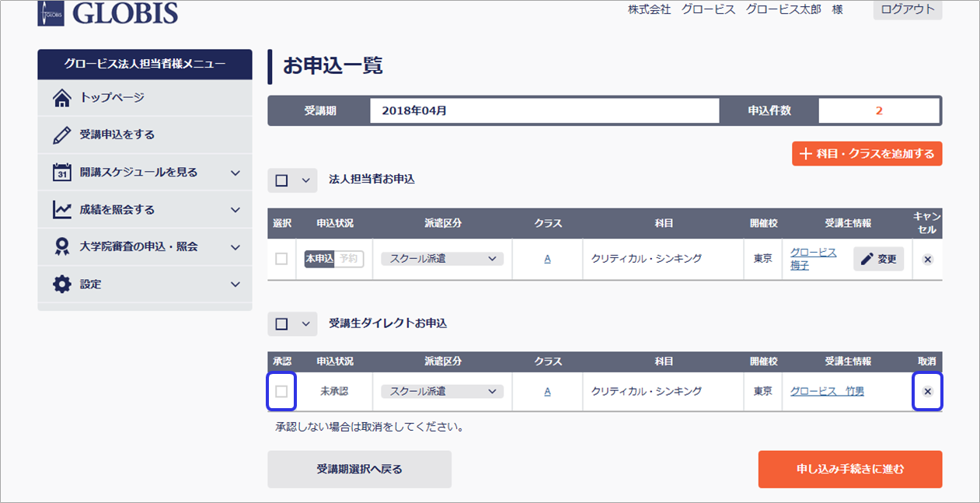Click クリティカル・シンキング in 梅子 row
This screenshot has height=503, width=980.
647,259
